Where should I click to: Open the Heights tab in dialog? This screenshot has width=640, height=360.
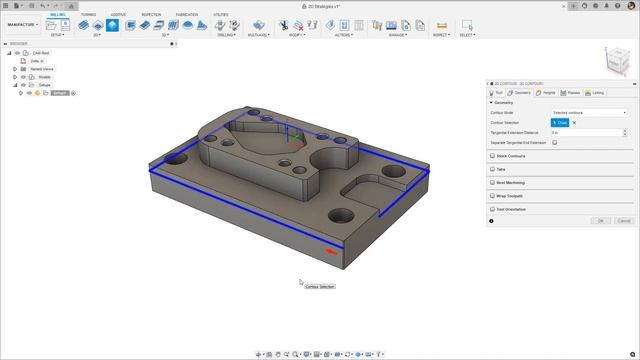point(545,93)
